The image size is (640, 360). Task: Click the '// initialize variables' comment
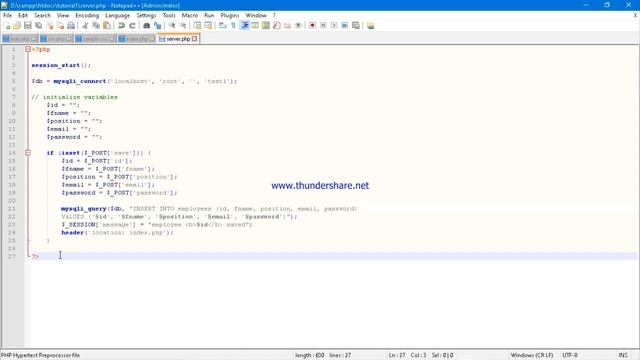[75, 97]
